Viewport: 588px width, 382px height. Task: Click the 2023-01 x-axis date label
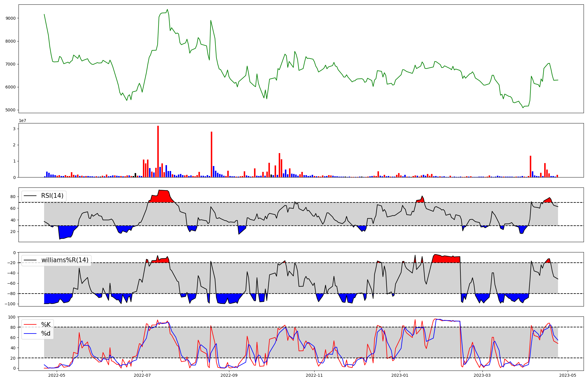(x=400, y=375)
